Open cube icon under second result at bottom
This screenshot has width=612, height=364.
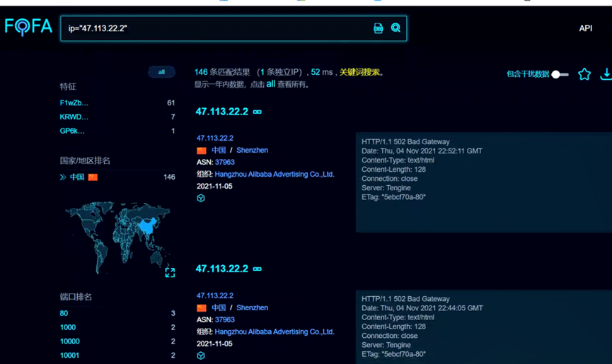click(x=201, y=356)
